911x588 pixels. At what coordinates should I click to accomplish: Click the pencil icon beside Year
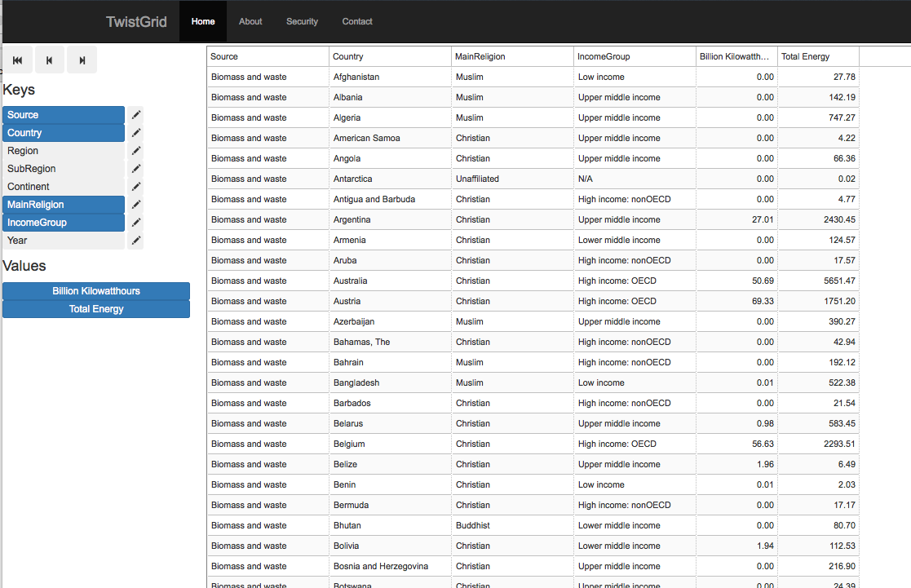point(136,241)
